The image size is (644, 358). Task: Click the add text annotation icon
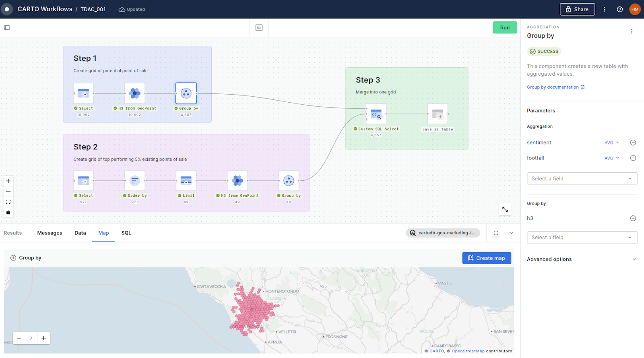pyautogui.click(x=259, y=28)
